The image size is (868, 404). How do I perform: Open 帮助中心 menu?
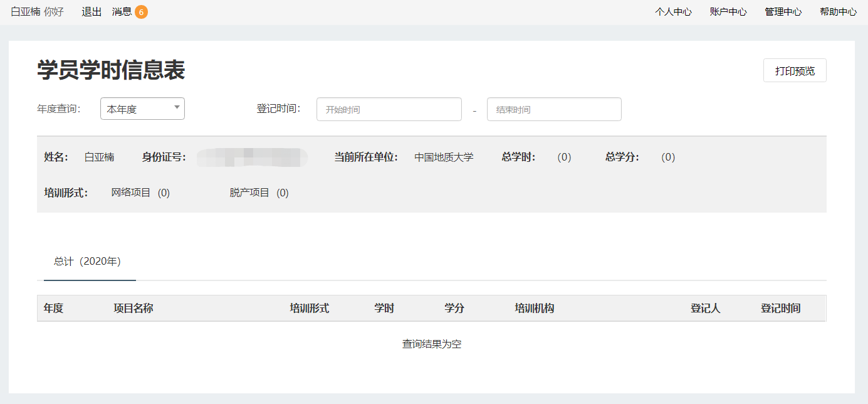pyautogui.click(x=838, y=12)
